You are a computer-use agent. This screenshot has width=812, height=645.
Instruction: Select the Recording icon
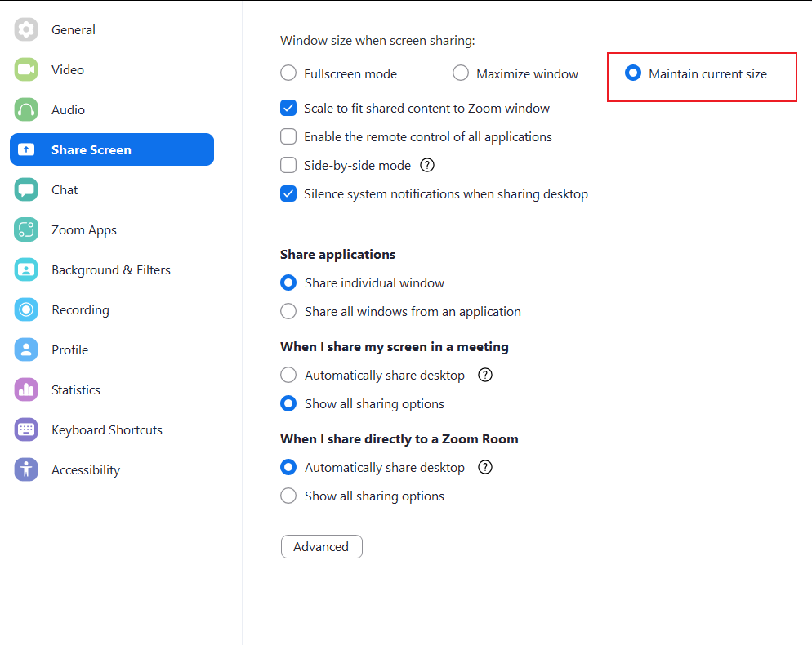pos(26,310)
